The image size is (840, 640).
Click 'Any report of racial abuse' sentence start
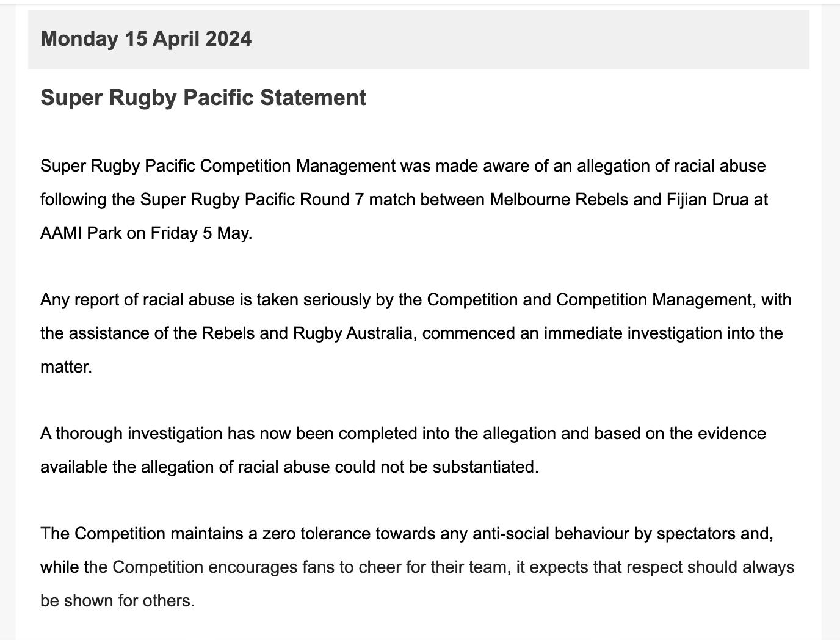(137, 300)
